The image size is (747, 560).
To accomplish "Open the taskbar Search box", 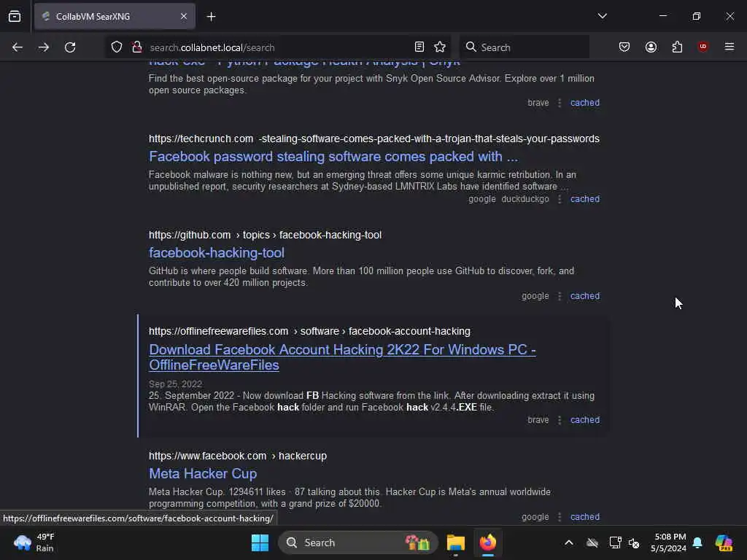I will (x=357, y=542).
